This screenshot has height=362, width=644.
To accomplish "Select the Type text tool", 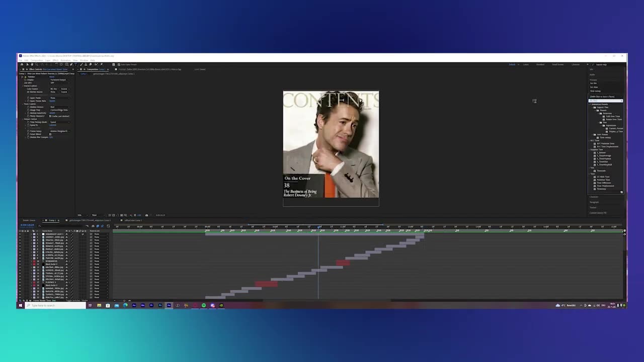I will tap(76, 64).
